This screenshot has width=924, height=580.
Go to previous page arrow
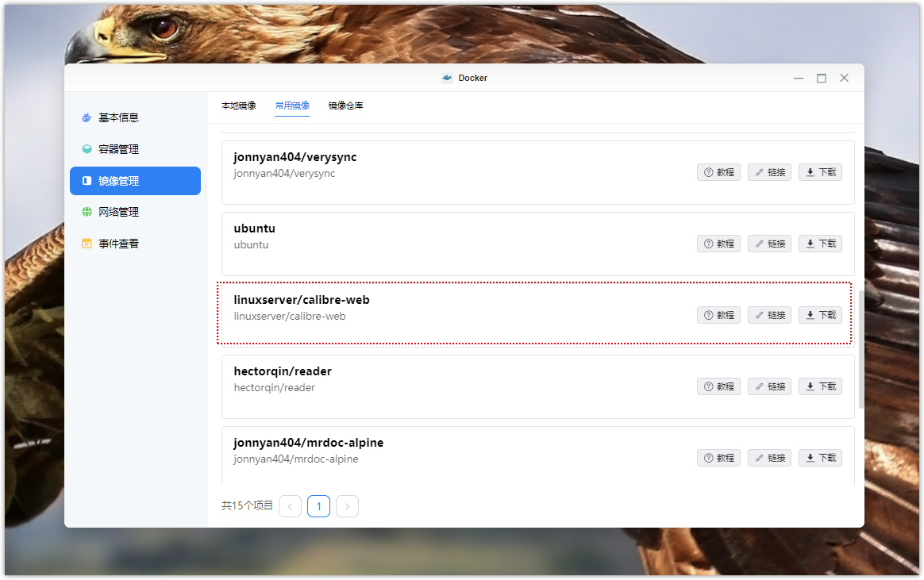(290, 506)
